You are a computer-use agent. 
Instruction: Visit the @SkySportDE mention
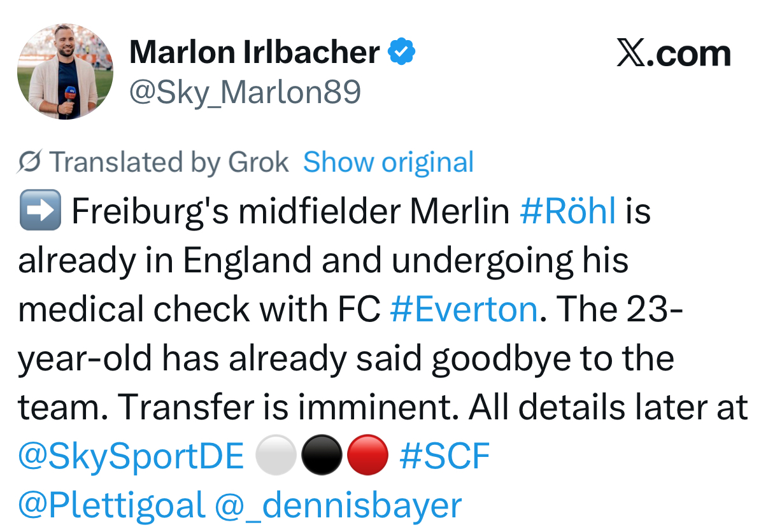(x=131, y=457)
